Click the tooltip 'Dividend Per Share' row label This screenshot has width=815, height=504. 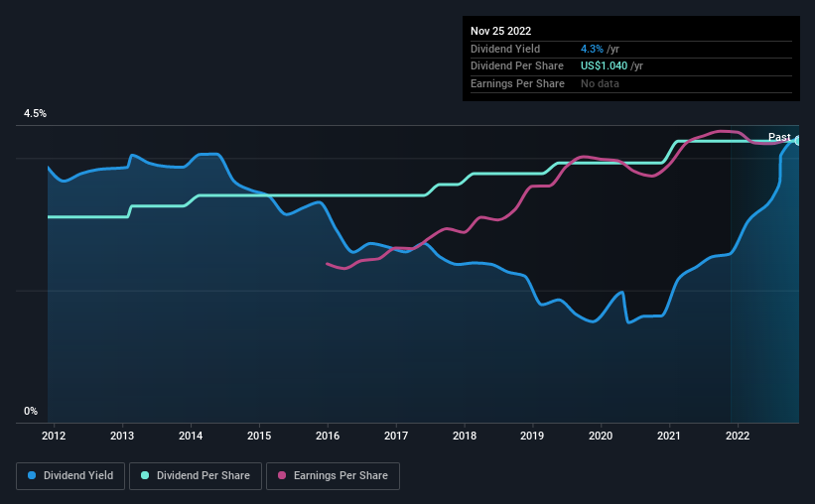point(516,66)
